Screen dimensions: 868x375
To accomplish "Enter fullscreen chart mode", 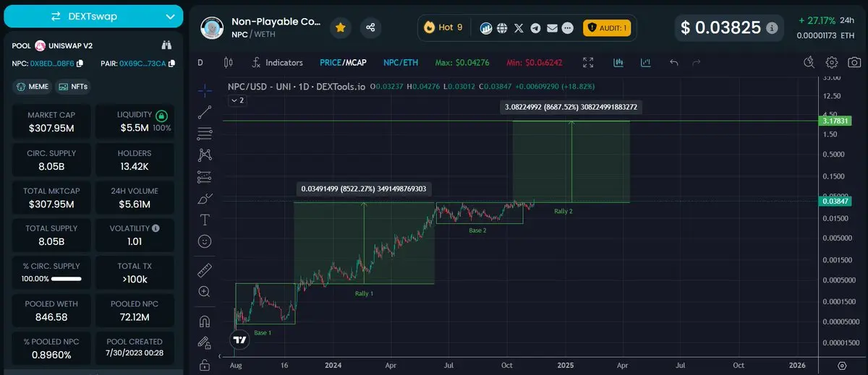I will click(589, 63).
